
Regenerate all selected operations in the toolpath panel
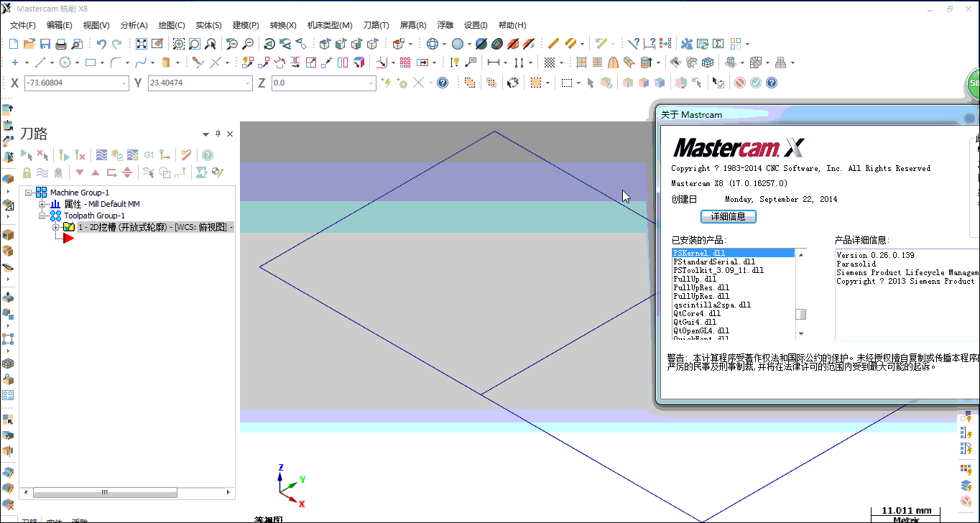(x=64, y=154)
